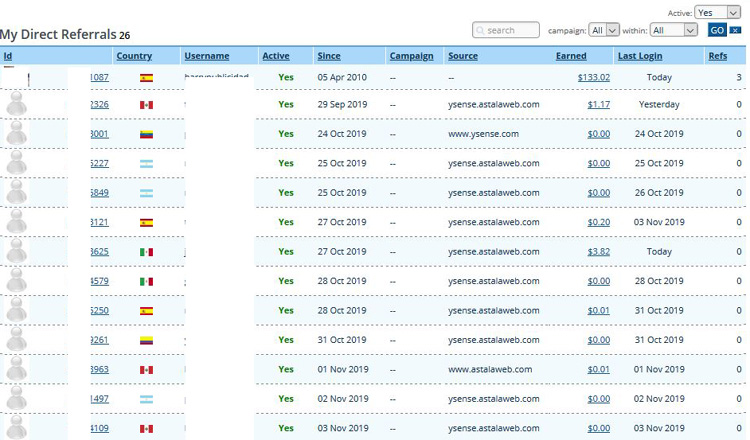The image size is (750, 440).
Task: Open the $133.02 earned amount link
Action: pyautogui.click(x=593, y=77)
